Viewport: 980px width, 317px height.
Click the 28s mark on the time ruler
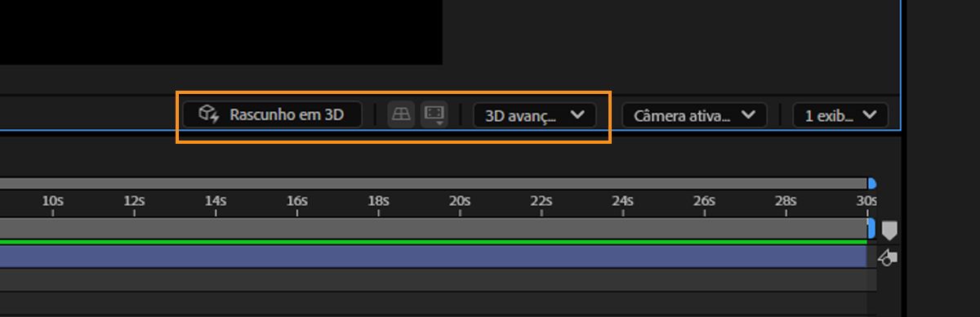[786, 201]
